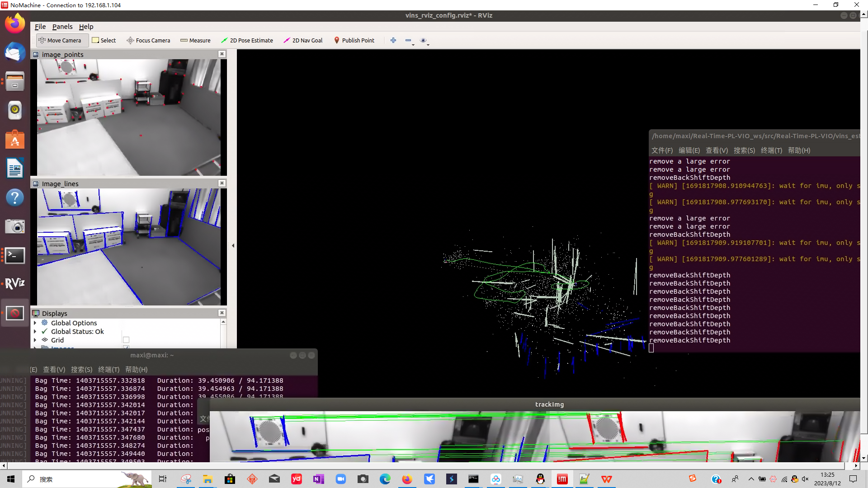This screenshot has height=488, width=868.
Task: Uncheck the Images display group
Action: (x=126, y=348)
